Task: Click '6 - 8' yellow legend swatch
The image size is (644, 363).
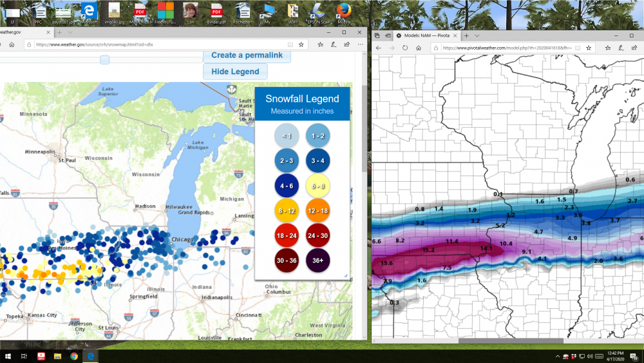Action: point(318,186)
